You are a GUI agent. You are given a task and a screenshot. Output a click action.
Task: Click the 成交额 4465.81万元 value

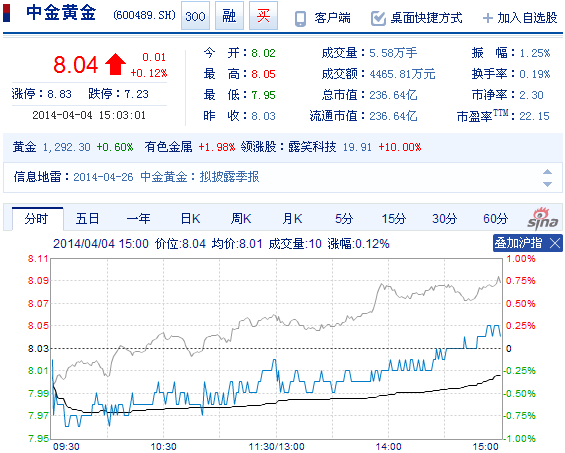point(402,74)
